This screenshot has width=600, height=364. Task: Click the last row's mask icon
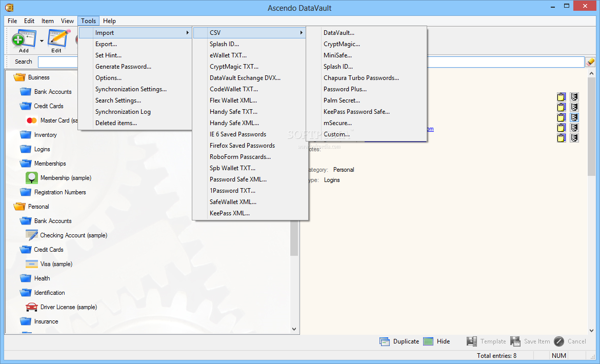pyautogui.click(x=574, y=138)
